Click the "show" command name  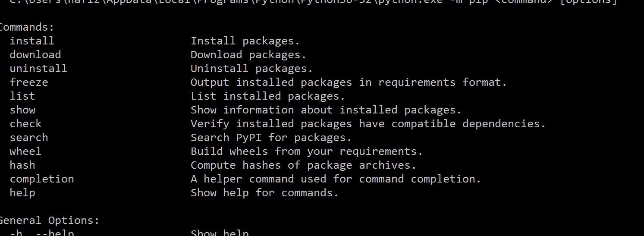pos(22,110)
